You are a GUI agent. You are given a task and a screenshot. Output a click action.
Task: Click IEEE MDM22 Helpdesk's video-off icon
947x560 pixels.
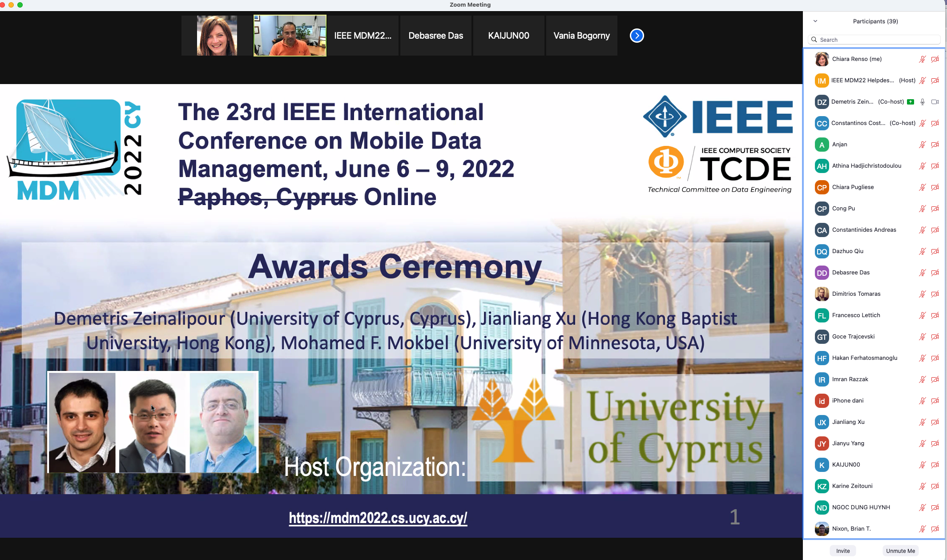click(935, 81)
